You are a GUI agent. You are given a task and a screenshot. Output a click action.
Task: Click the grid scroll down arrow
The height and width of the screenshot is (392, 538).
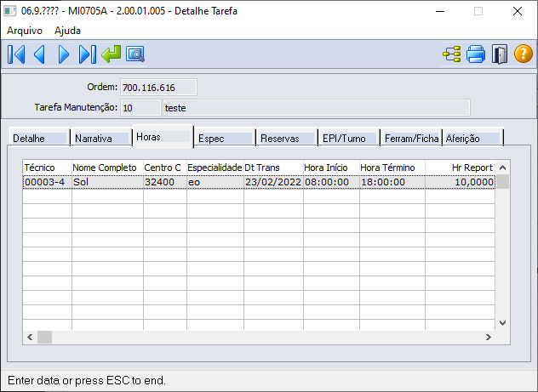(502, 323)
